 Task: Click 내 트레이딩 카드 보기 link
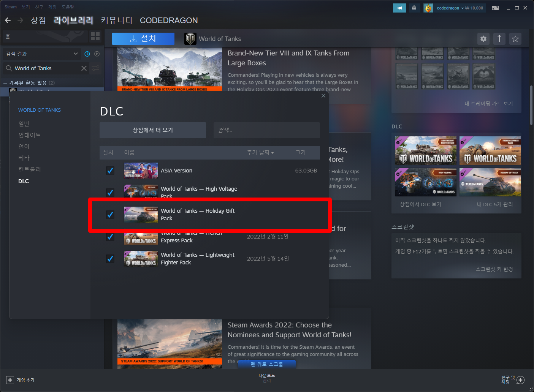tap(489, 104)
